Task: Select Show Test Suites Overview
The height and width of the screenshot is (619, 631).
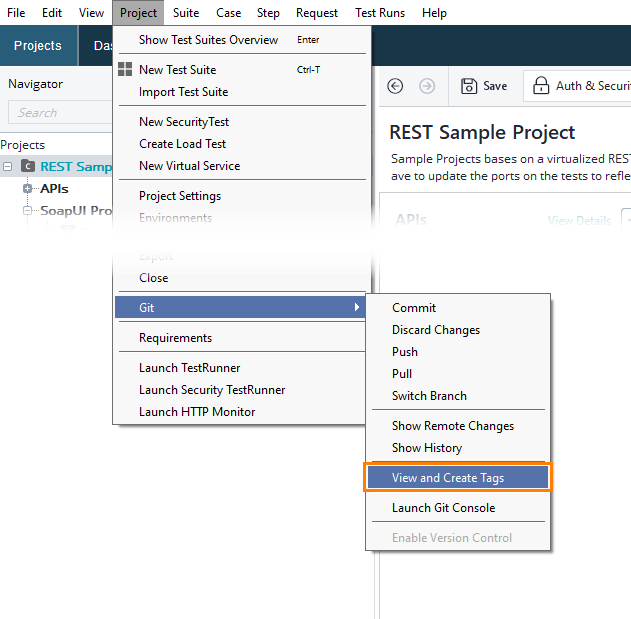Action: tap(242, 39)
